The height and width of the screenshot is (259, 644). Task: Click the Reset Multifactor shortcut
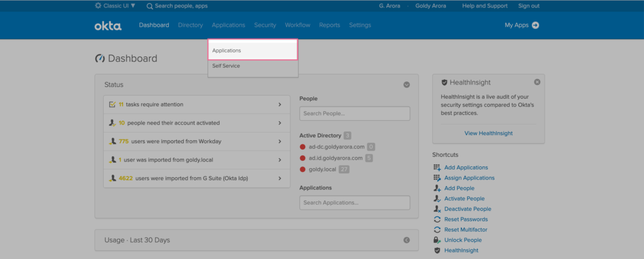466,230
